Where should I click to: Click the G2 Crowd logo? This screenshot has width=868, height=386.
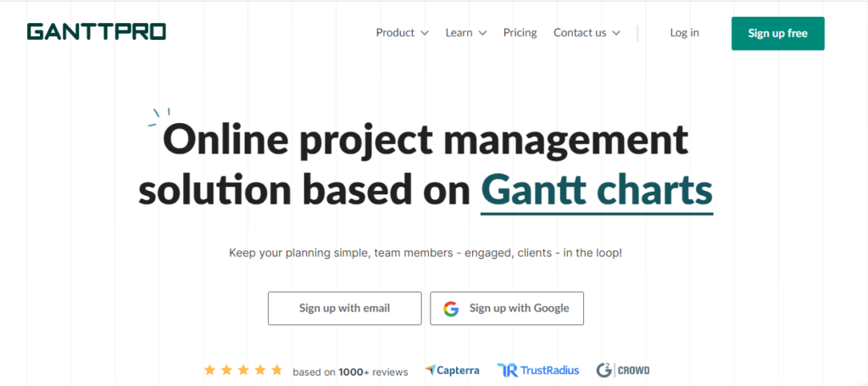pos(623,370)
